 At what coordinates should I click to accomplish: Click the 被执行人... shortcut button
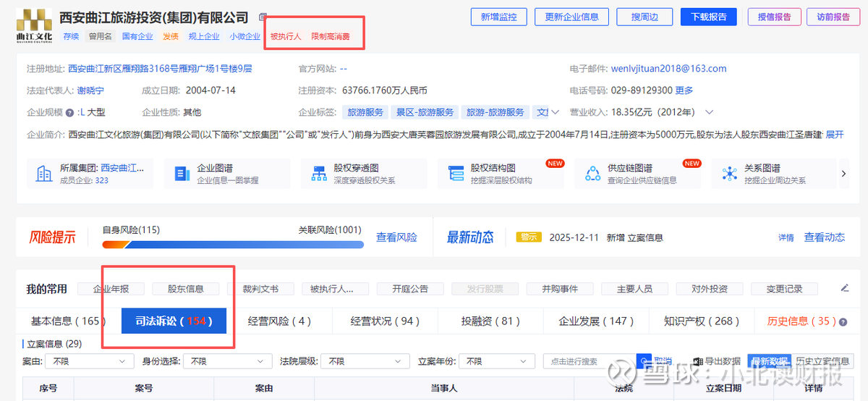[335, 289]
